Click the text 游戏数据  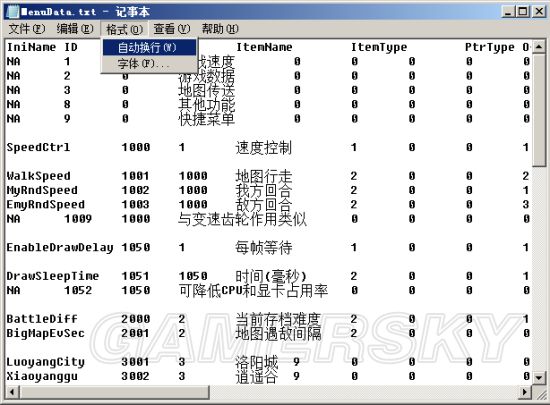tap(206, 76)
